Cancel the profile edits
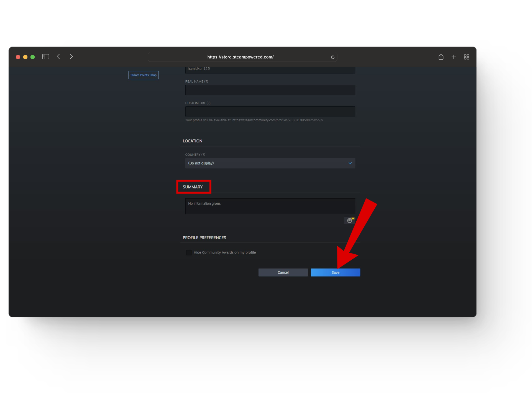 tap(283, 272)
